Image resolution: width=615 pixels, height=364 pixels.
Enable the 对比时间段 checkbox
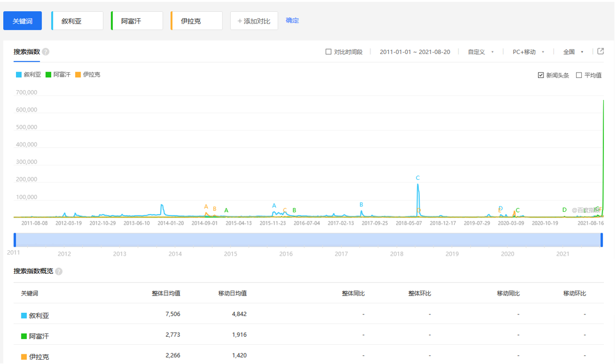click(328, 52)
